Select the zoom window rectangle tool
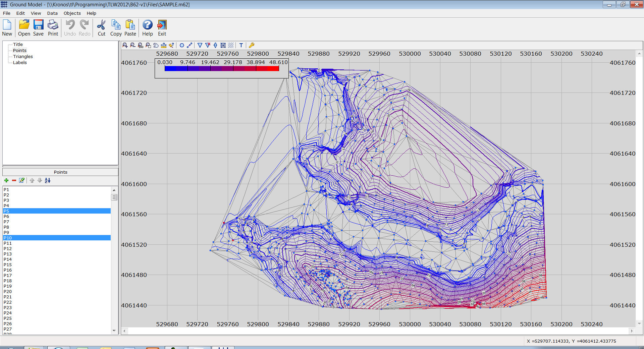The width and height of the screenshot is (644, 349). 148,45
